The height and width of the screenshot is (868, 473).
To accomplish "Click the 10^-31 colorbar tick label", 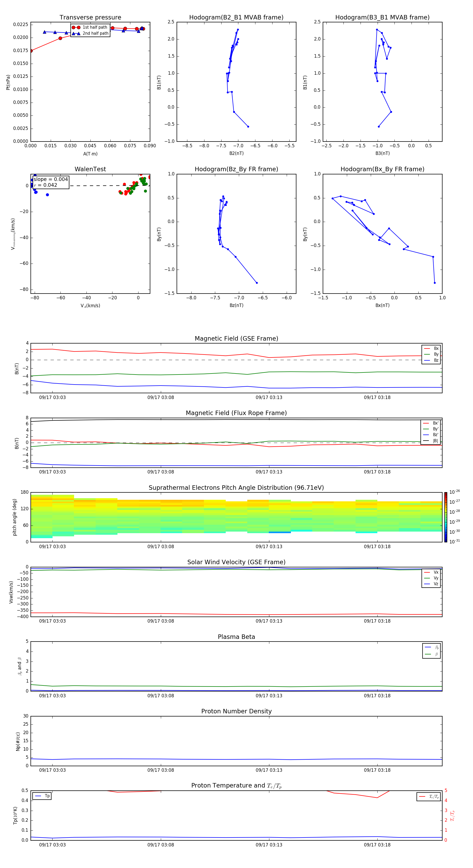I will click(455, 542).
